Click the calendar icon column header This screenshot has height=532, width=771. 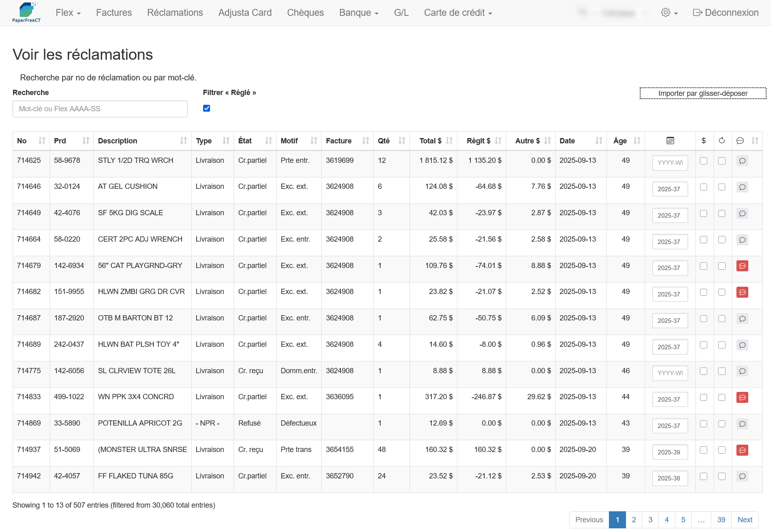(670, 141)
